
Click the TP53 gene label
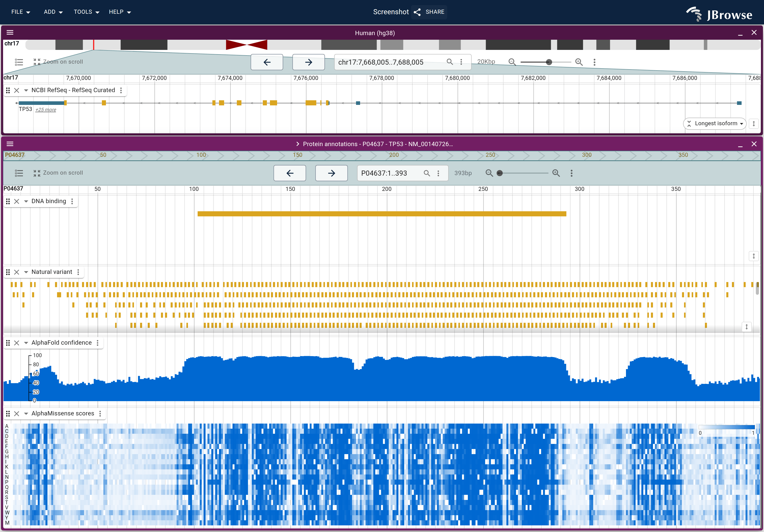[x=25, y=109]
